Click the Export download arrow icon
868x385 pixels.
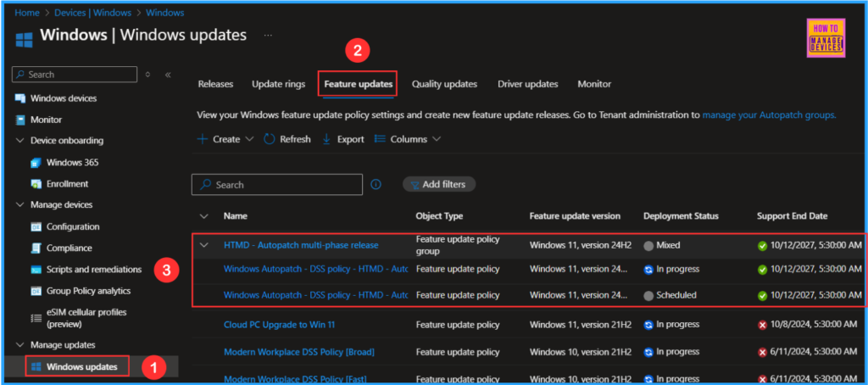[x=326, y=139]
